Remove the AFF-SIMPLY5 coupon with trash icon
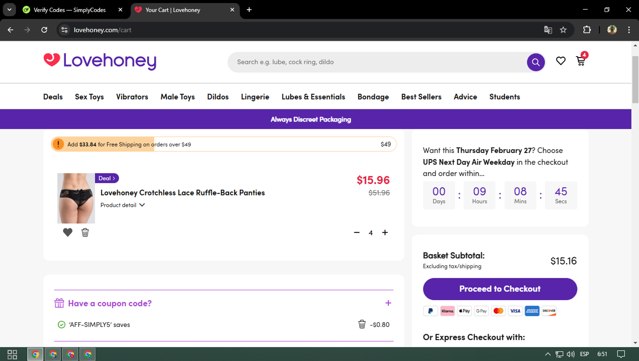 361,324
